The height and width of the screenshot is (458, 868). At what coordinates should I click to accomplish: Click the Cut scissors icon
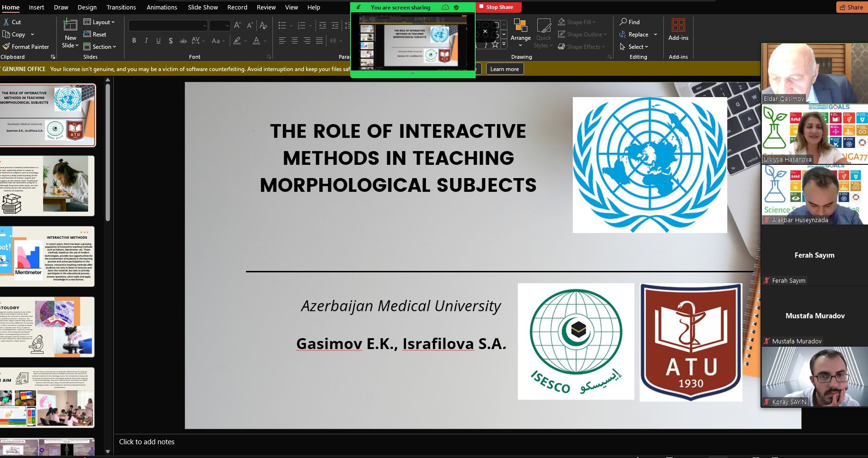pyautogui.click(x=7, y=22)
